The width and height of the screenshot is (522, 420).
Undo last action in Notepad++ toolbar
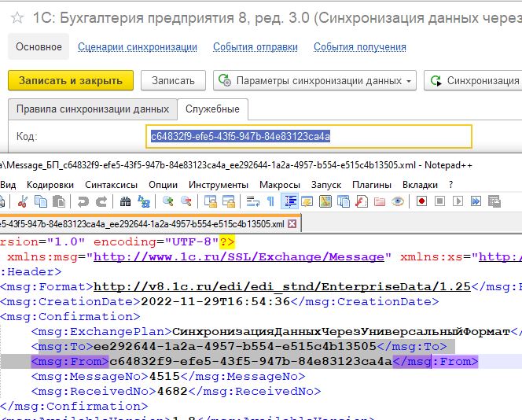pyautogui.click(x=83, y=201)
